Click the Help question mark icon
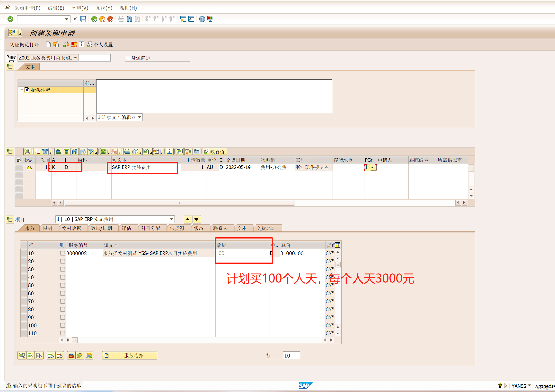The height and width of the screenshot is (392, 555). [x=202, y=19]
